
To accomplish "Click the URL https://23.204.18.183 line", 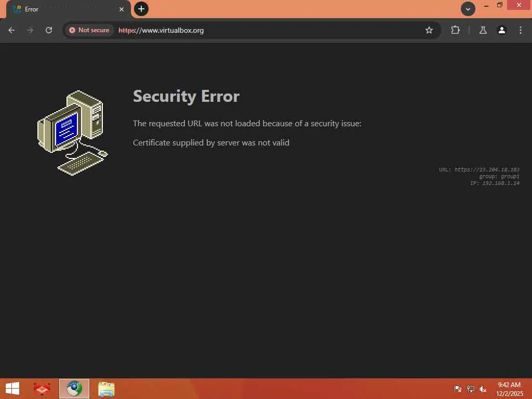I will [x=479, y=169].
